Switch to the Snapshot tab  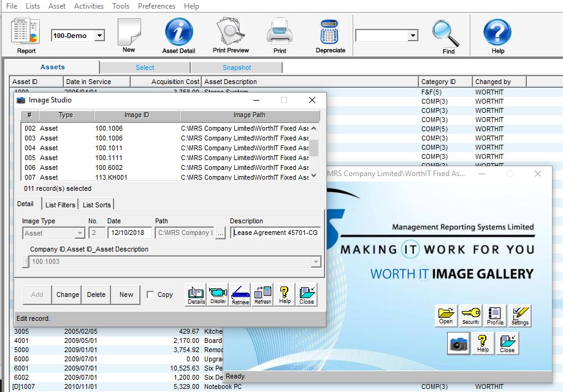tap(236, 67)
